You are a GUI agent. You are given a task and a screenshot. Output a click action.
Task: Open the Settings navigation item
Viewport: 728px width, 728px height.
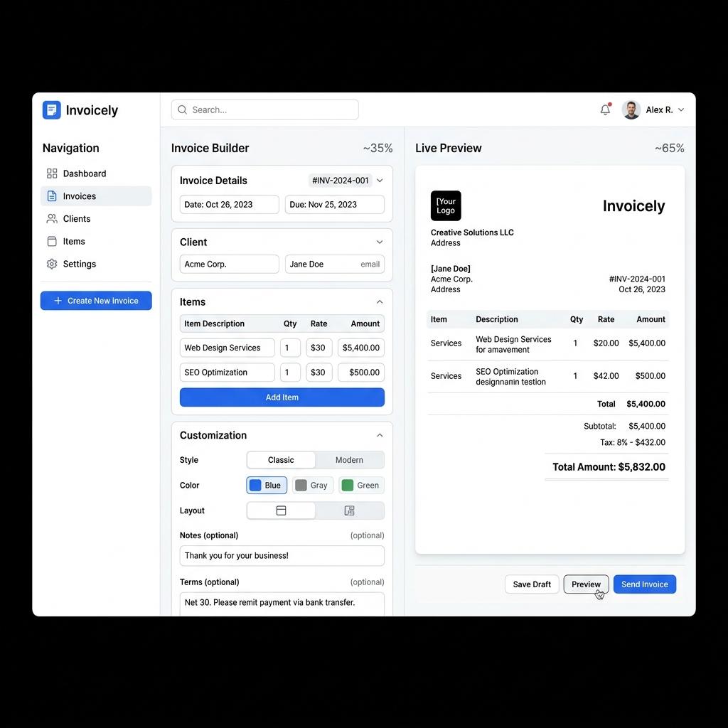pyautogui.click(x=96, y=264)
